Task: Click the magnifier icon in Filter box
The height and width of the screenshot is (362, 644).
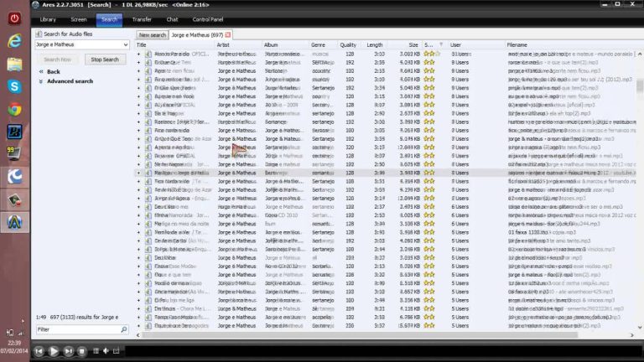Action: [x=124, y=330]
